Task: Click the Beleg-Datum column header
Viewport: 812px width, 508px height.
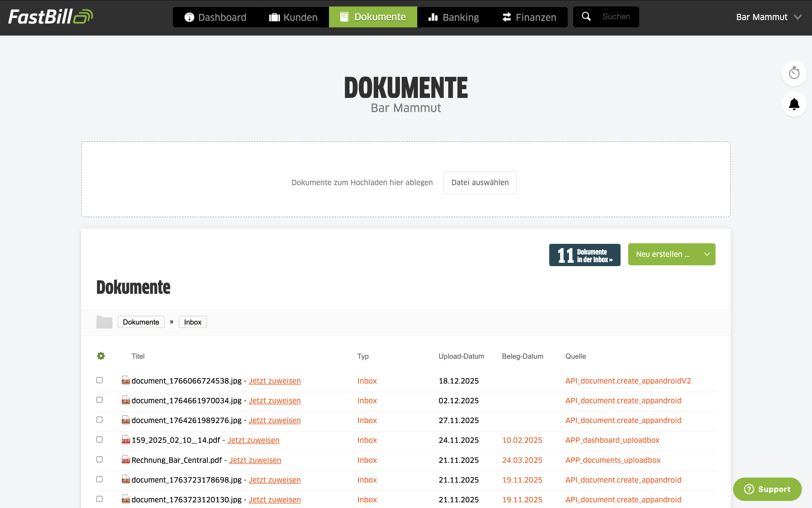Action: click(x=522, y=356)
